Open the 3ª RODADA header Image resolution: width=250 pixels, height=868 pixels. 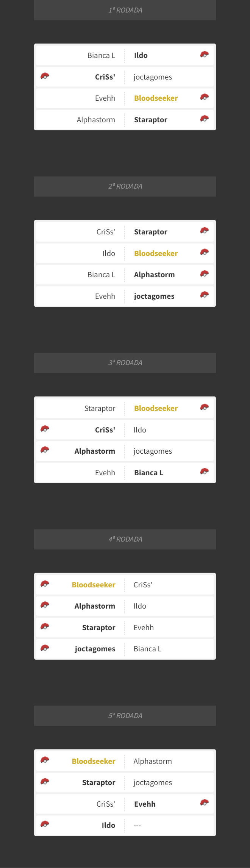coord(125,363)
